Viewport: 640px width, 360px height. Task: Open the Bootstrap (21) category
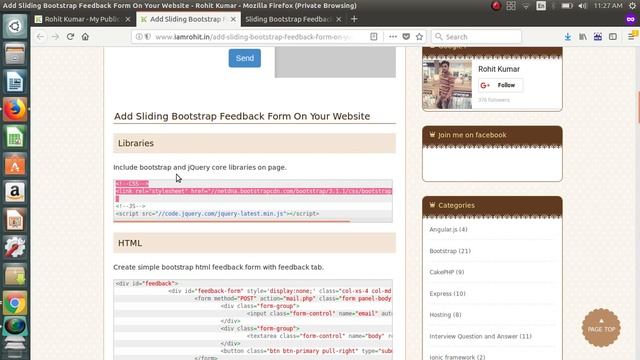pos(450,251)
